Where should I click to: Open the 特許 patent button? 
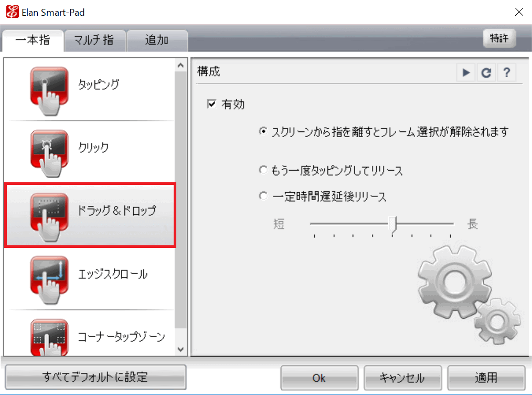[x=499, y=38]
